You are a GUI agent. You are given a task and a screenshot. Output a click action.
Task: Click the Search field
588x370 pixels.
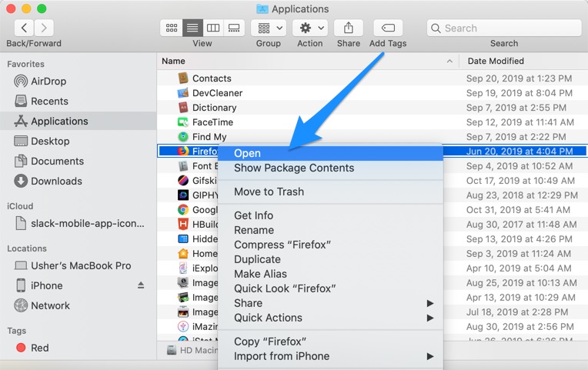click(504, 28)
